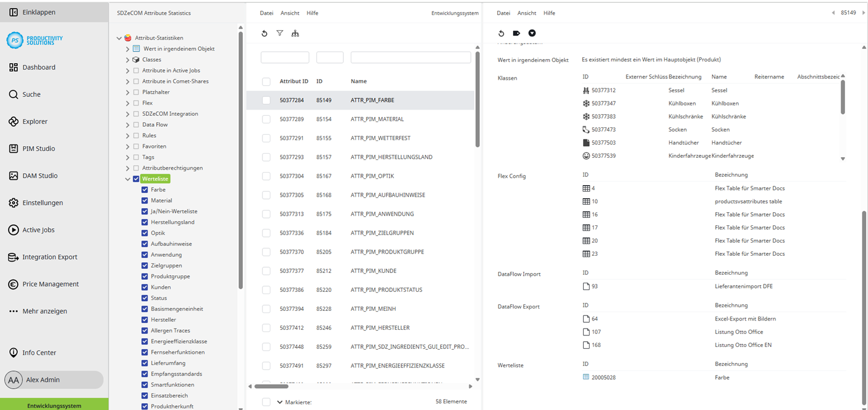Image resolution: width=868 pixels, height=410 pixels.
Task: Open the Ansicht menu of the middle panel
Action: pyautogui.click(x=290, y=13)
